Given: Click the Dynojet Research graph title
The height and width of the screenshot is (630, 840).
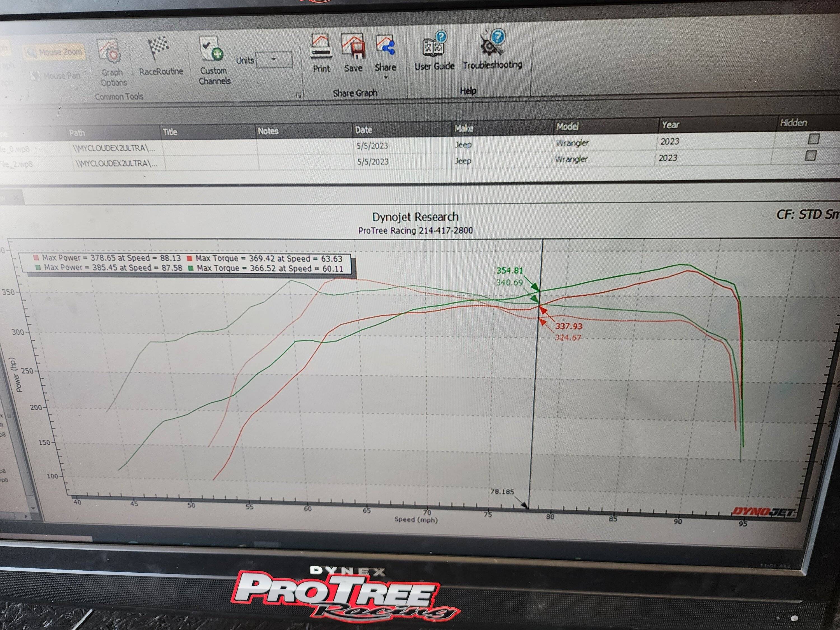Looking at the screenshot, I should coord(416,217).
